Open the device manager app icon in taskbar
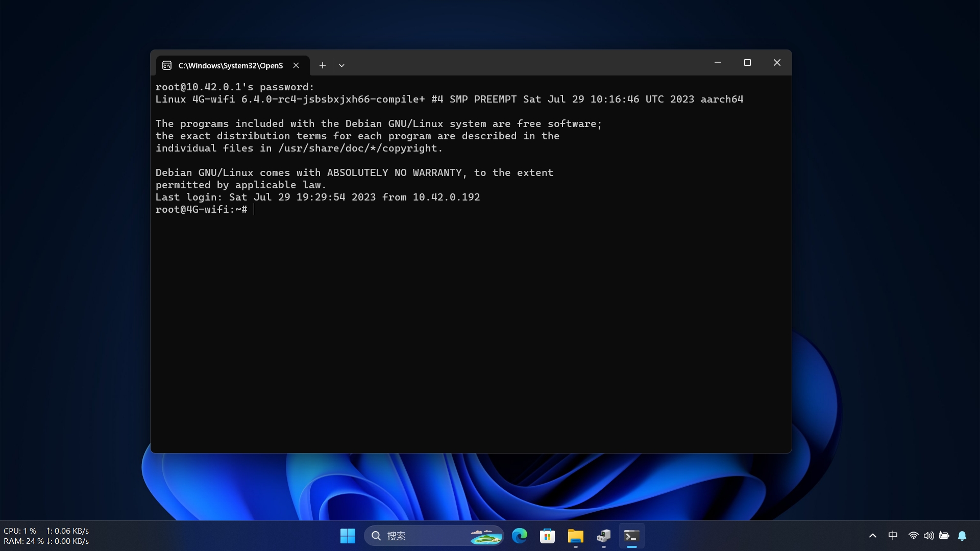Viewport: 980px width, 551px height. pyautogui.click(x=603, y=536)
